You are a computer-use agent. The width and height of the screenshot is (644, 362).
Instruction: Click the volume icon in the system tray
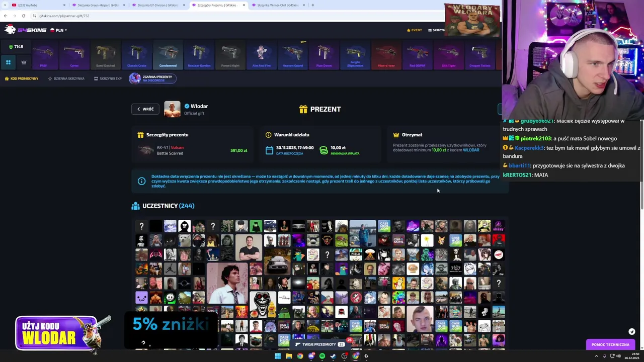[x=618, y=356]
